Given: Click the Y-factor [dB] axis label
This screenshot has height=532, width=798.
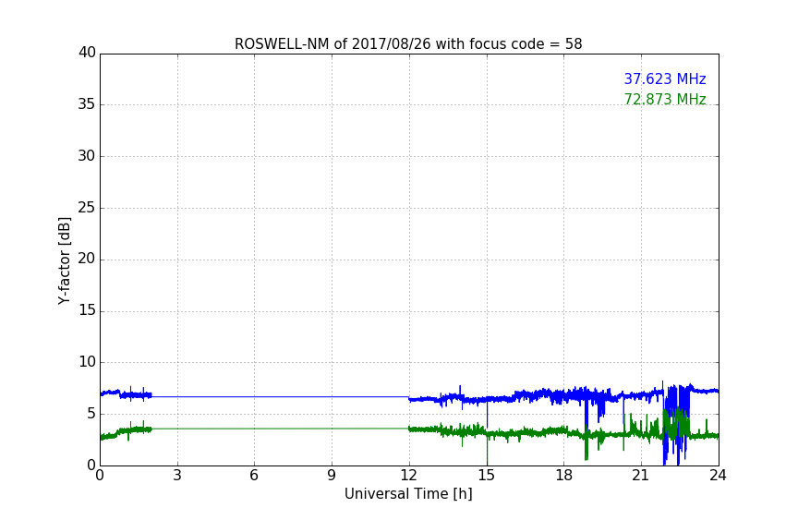Looking at the screenshot, I should click(64, 260).
